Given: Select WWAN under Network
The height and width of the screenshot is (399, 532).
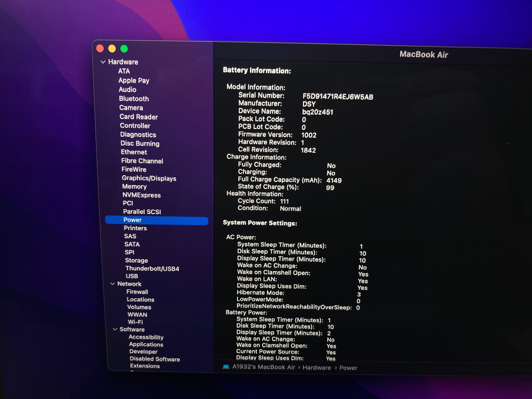Looking at the screenshot, I should (x=137, y=315).
